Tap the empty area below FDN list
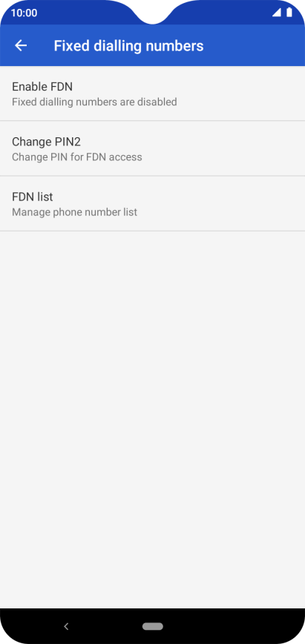Screen dimensions: 305x644 pos(153,419)
